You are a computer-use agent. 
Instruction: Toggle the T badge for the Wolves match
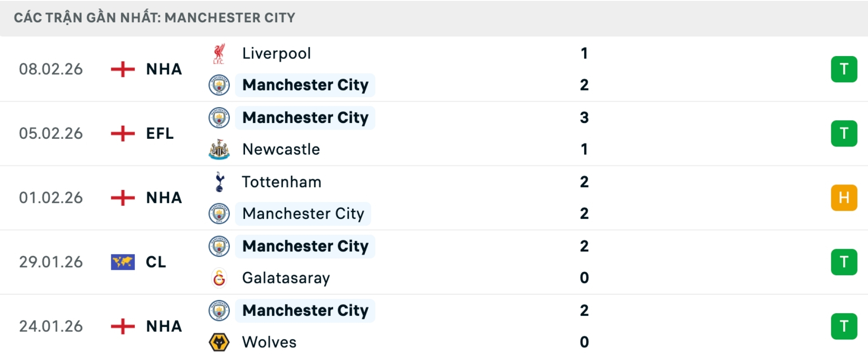click(x=844, y=326)
